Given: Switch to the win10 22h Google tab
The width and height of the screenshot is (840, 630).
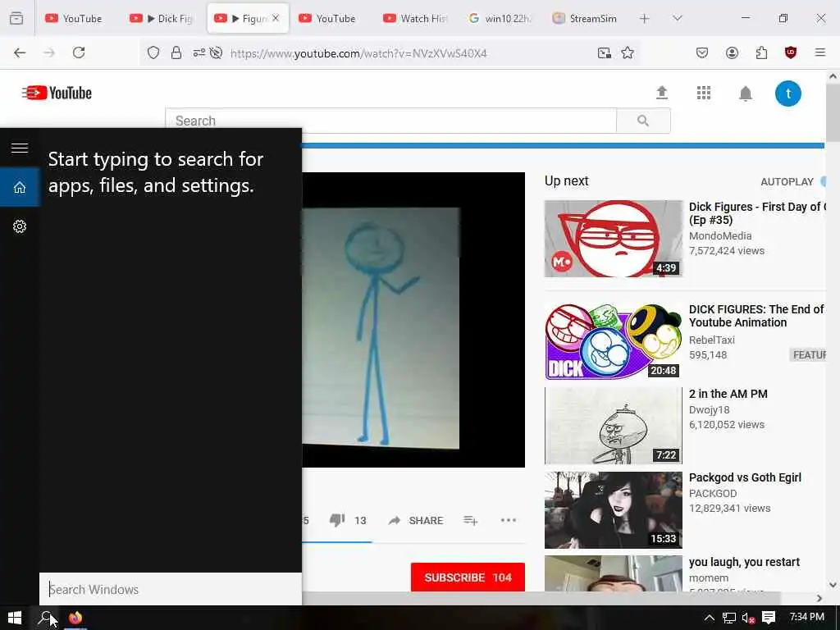Looking at the screenshot, I should click(501, 18).
